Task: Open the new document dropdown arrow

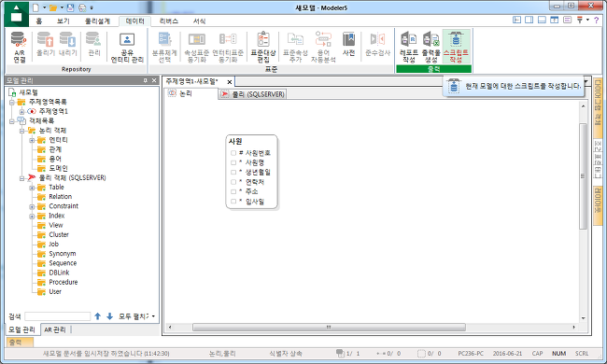Action: 44,7
